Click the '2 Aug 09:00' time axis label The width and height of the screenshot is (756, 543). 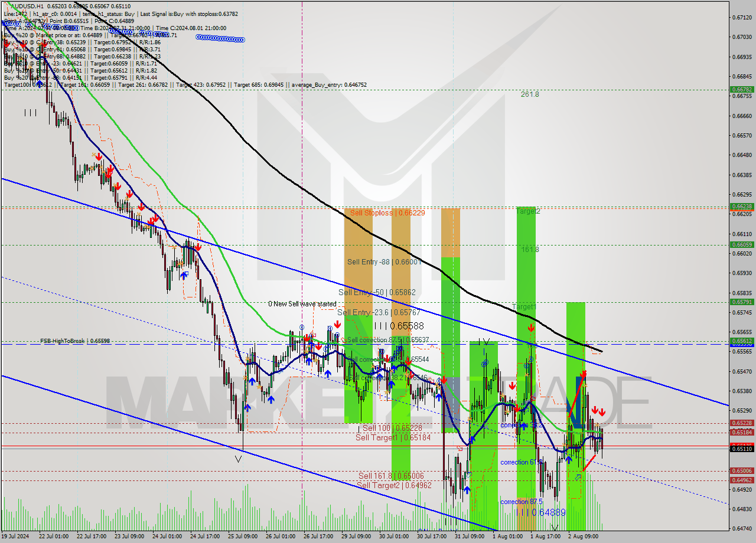[582, 537]
